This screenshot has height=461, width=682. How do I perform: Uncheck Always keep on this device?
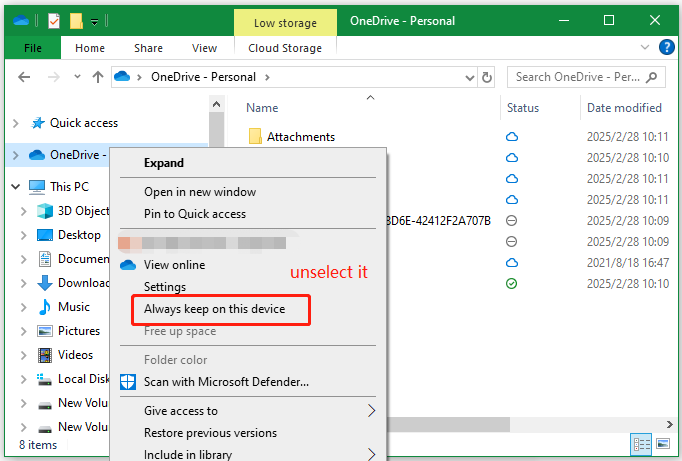click(214, 309)
